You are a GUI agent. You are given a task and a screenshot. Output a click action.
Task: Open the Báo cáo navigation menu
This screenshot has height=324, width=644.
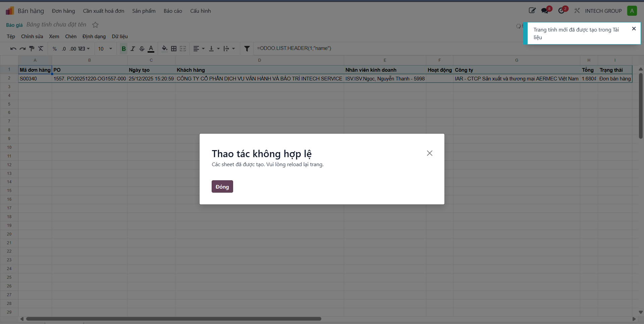coord(173,11)
